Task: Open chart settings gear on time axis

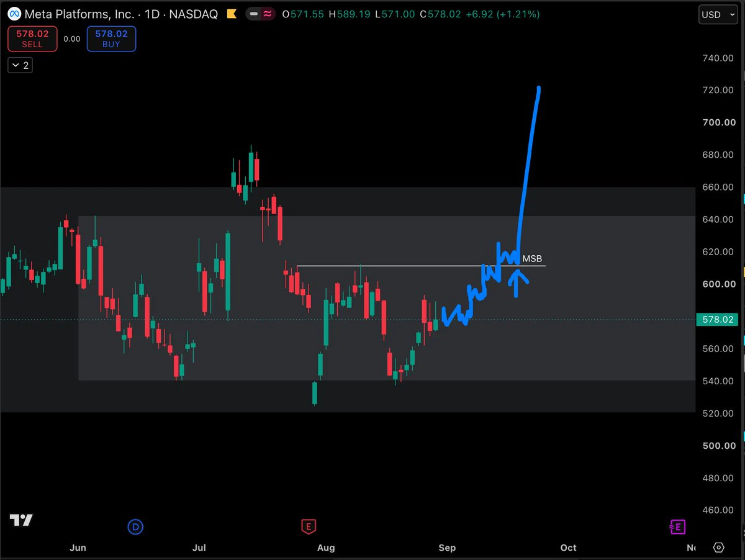Action: pos(718,548)
